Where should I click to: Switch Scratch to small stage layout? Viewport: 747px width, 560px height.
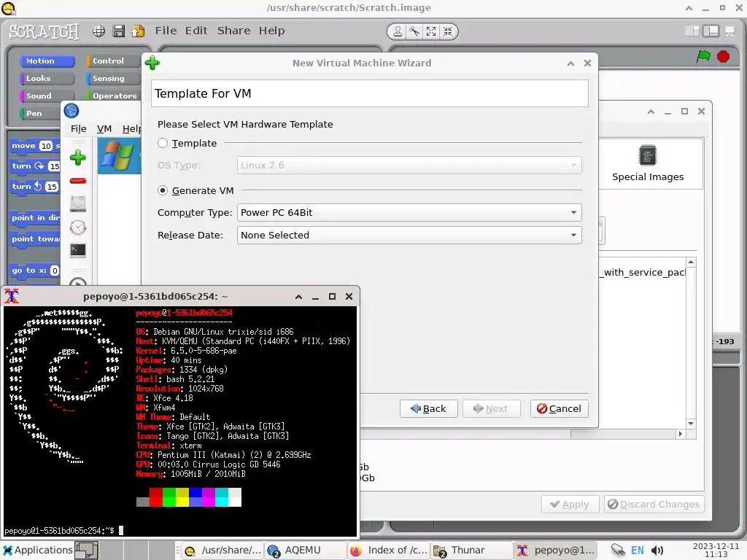click(x=692, y=31)
